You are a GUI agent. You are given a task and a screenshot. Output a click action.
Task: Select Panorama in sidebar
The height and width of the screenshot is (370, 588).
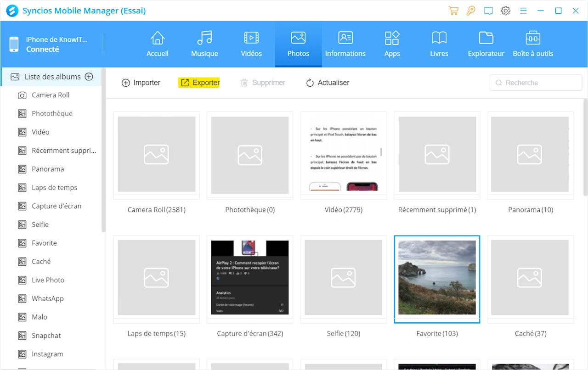[51, 169]
